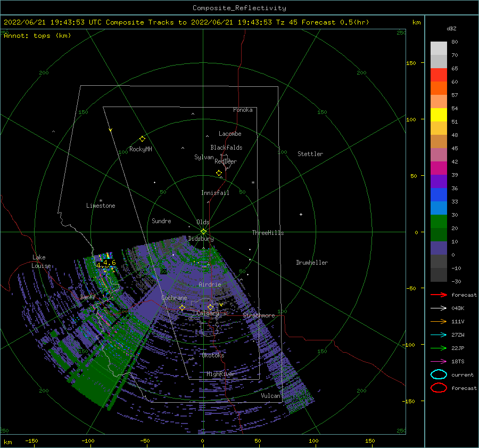Click the yellow diamond marker above RockyMH

142,139
